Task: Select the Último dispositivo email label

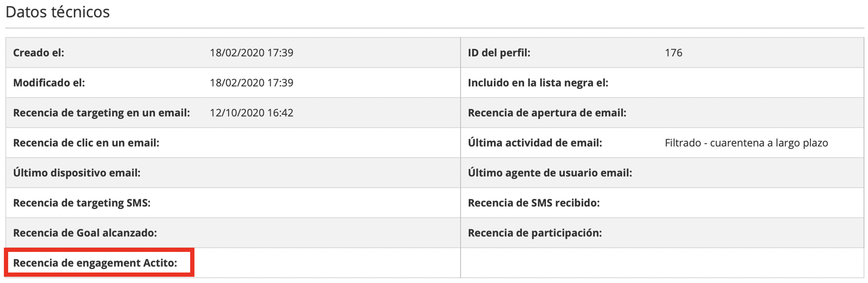Action: [x=77, y=173]
